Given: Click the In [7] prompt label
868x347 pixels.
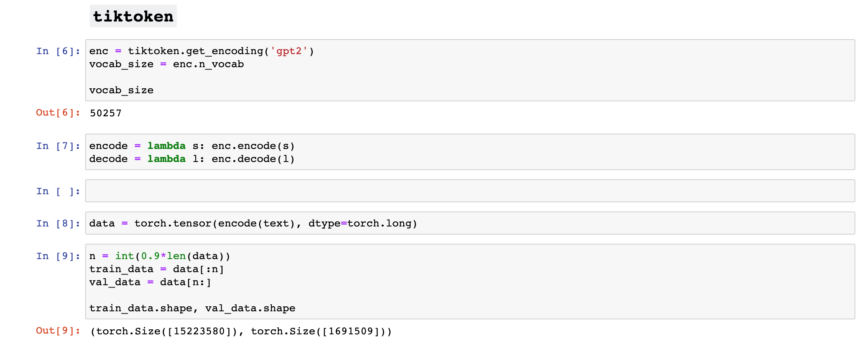Looking at the screenshot, I should pyautogui.click(x=58, y=146).
